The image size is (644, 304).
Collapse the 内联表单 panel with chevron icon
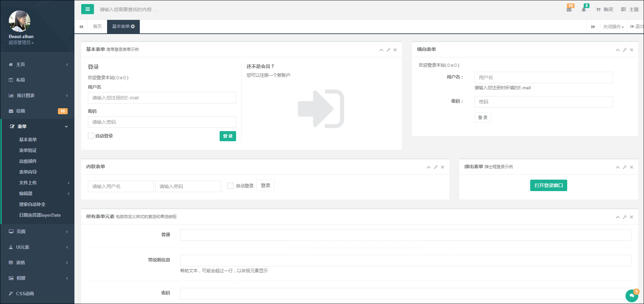[428, 167]
